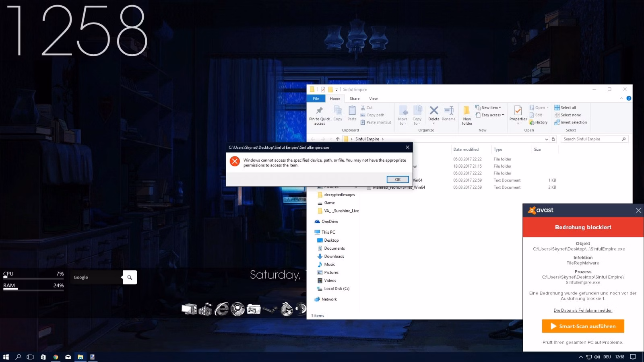644x362 pixels.
Task: Close the Avast threat notification
Action: pos(638,210)
